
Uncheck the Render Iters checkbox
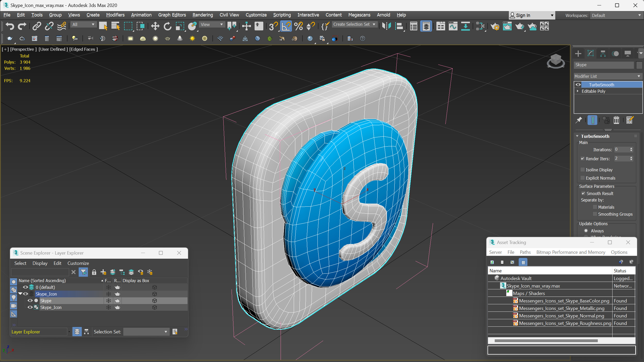point(582,159)
